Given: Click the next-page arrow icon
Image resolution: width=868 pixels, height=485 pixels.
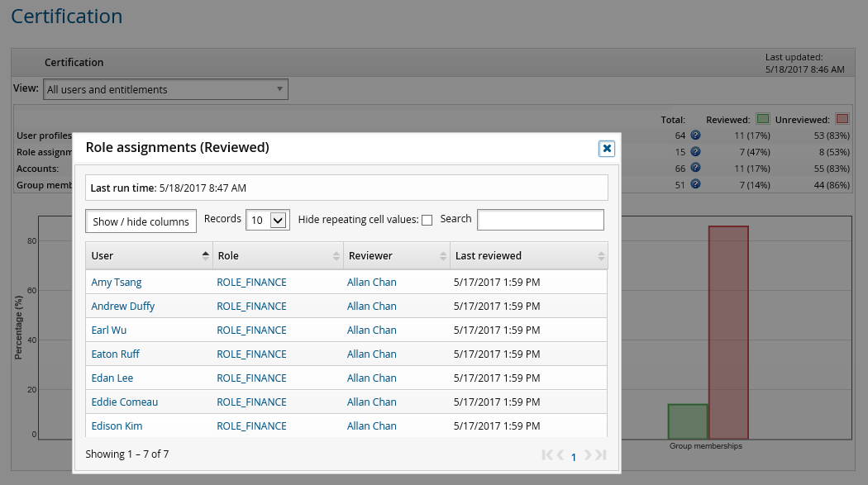Looking at the screenshot, I should [587, 454].
